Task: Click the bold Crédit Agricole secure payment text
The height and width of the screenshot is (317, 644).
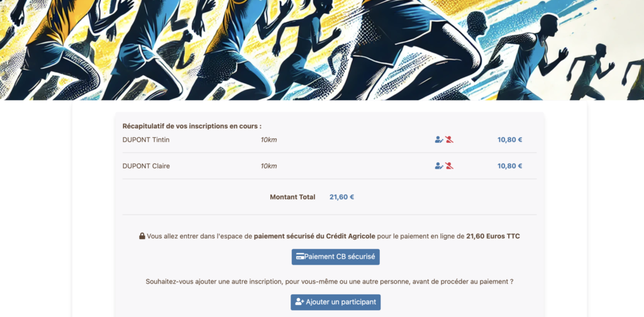Action: [314, 236]
